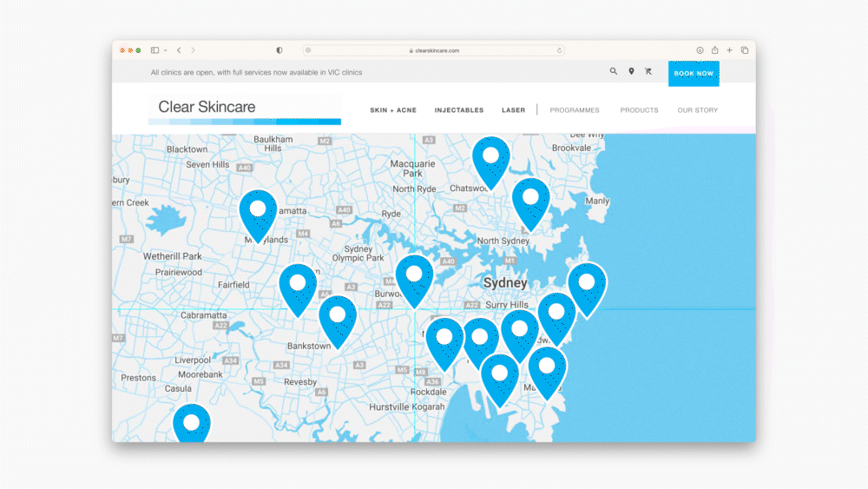Open the INJECTABLES menu
The width and height of the screenshot is (868, 489).
pyautogui.click(x=459, y=110)
